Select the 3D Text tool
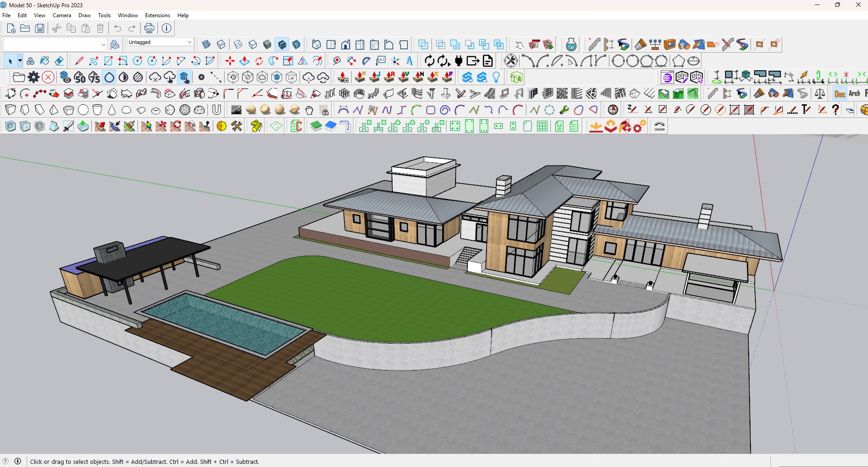The height and width of the screenshot is (467, 868). point(410,61)
